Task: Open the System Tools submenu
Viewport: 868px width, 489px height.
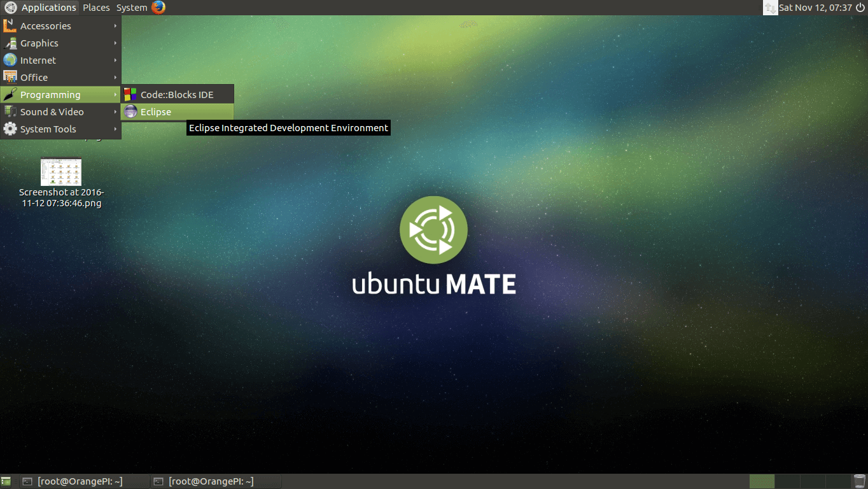Action: pyautogui.click(x=60, y=129)
